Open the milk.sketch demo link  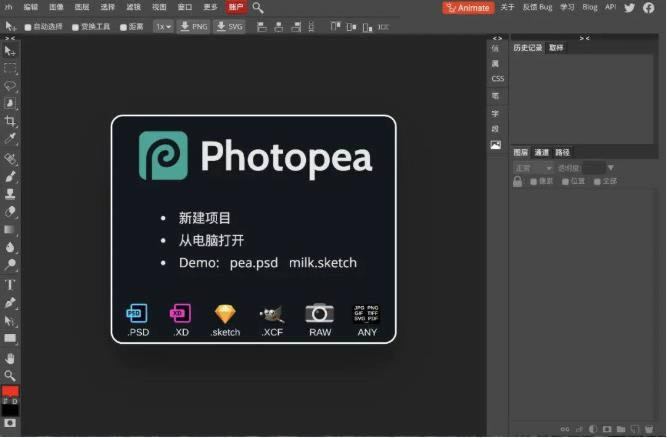[323, 263]
